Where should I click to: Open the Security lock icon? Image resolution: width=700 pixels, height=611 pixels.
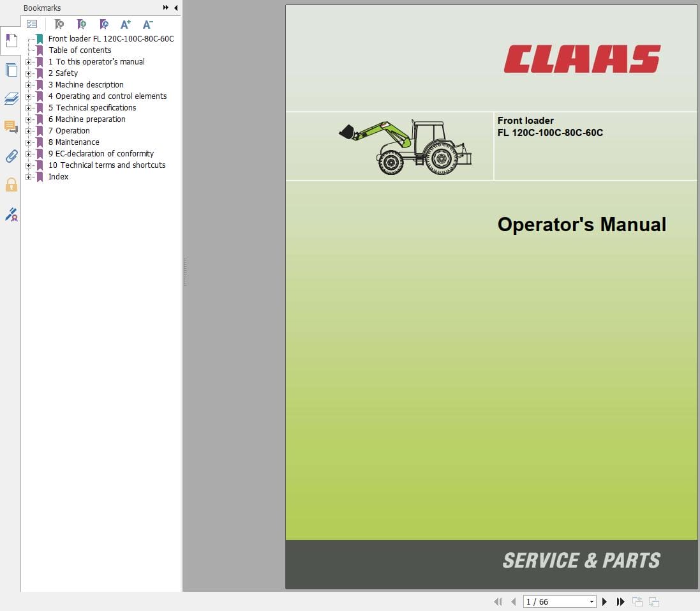[x=11, y=185]
